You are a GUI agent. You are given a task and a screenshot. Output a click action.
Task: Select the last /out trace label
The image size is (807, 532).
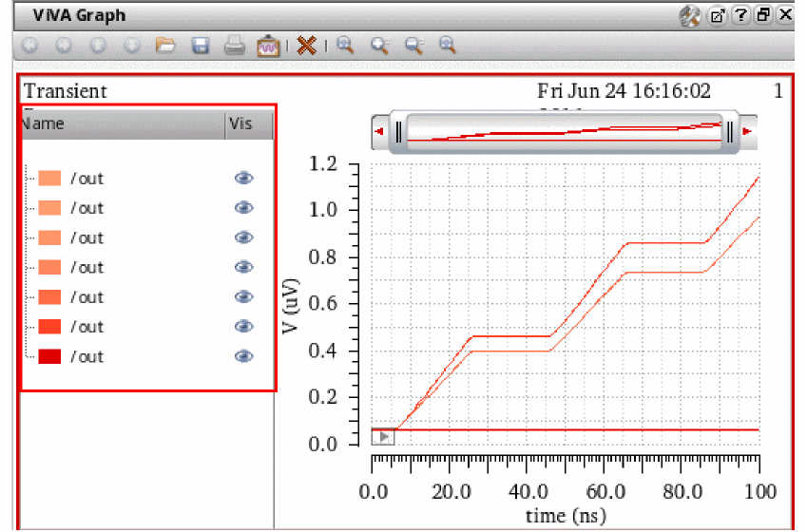click(87, 356)
